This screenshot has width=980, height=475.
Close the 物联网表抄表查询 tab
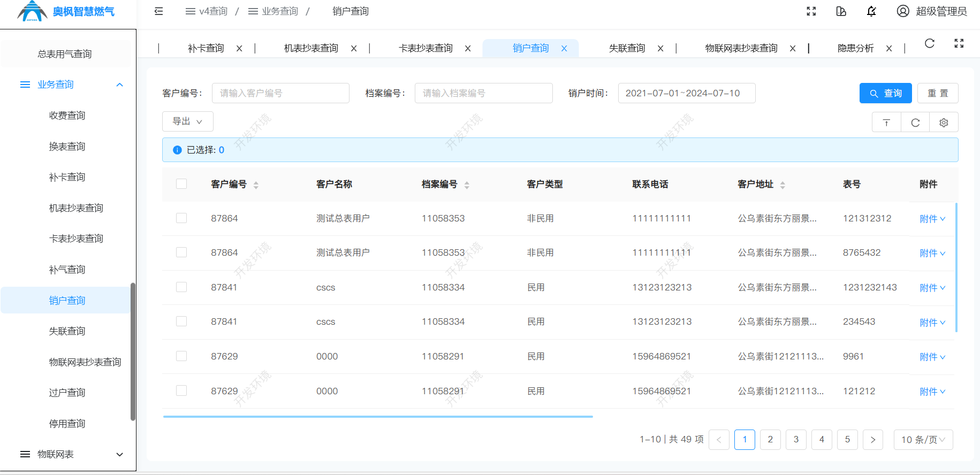pyautogui.click(x=793, y=48)
